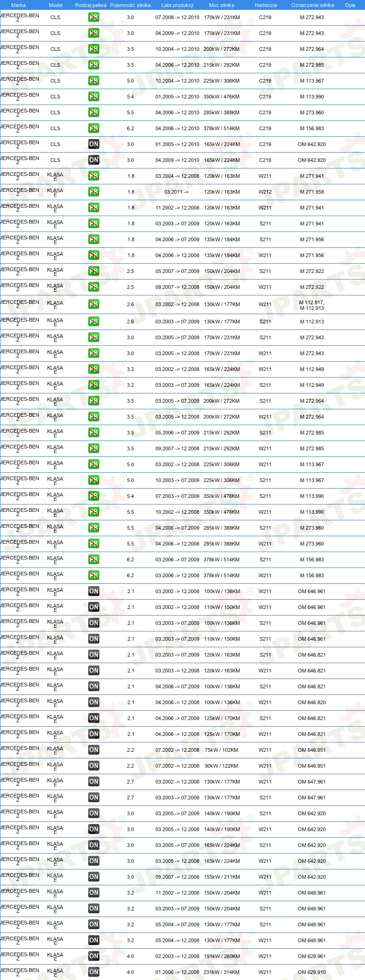Click petrol icon in Klasa E 6.2 W211 row

[x=94, y=575]
